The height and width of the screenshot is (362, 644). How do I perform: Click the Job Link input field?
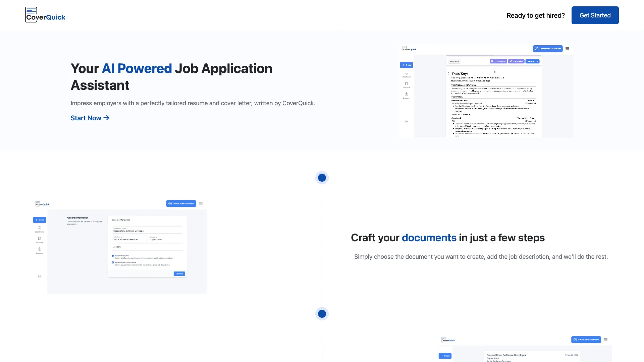(x=147, y=247)
